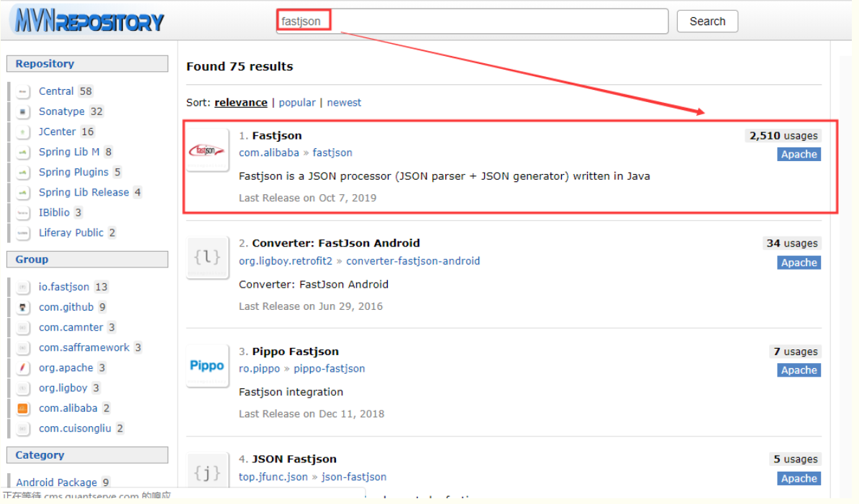Open Converter: FastJson Android result

point(336,243)
